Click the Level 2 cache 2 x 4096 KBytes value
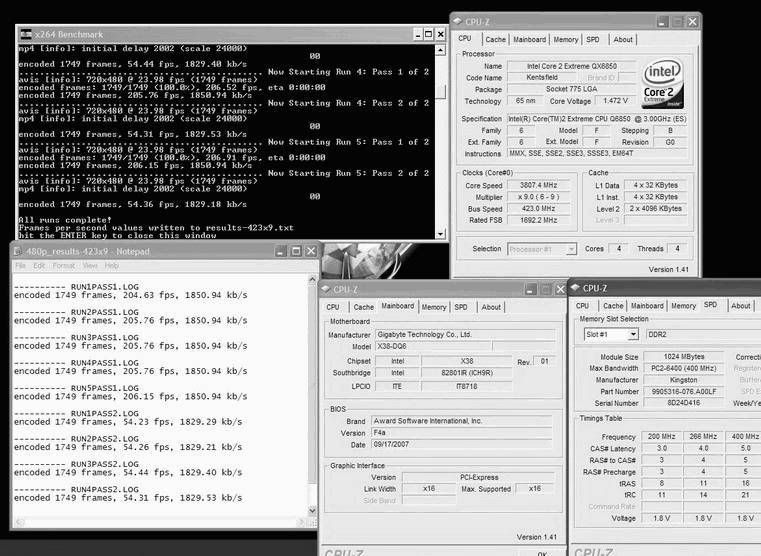The height and width of the screenshot is (556, 761). (655, 208)
